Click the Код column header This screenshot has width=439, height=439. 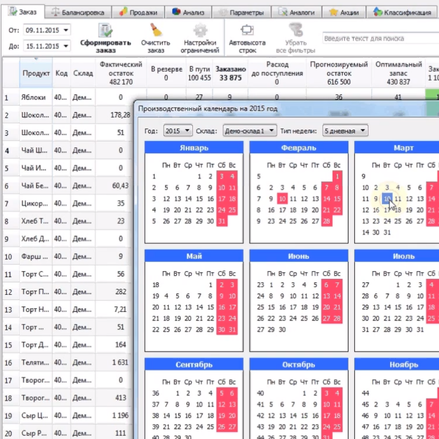[61, 73]
